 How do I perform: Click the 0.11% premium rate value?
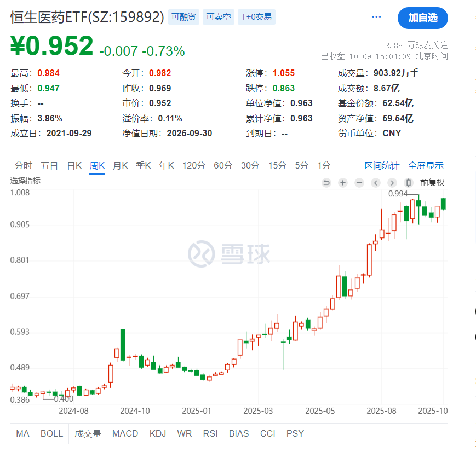[x=170, y=118]
